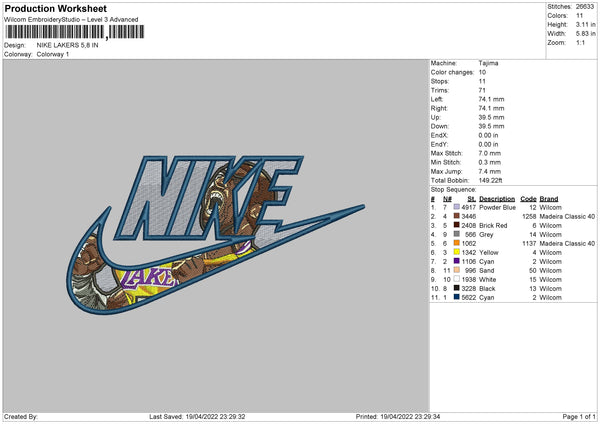600x424 pixels.
Task: Click the Grey thread color swatch
Action: tap(457, 234)
